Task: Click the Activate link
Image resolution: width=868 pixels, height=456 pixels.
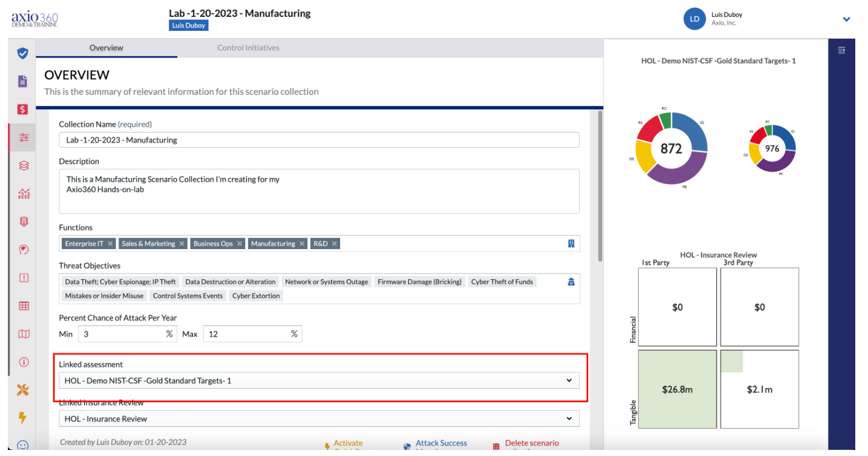Action: [348, 443]
